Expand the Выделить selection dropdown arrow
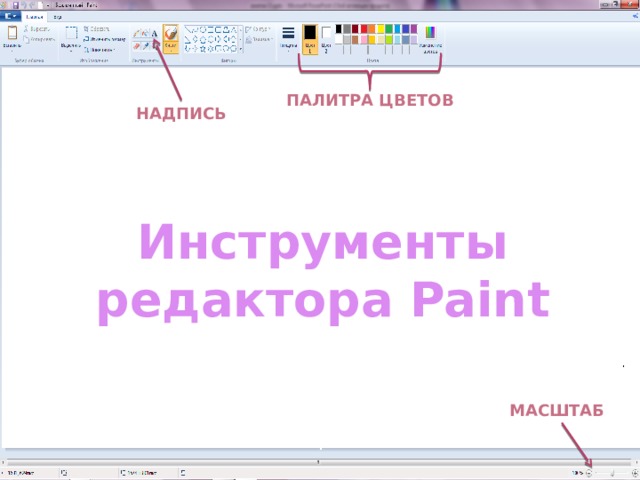The width and height of the screenshot is (640, 480). point(71,49)
